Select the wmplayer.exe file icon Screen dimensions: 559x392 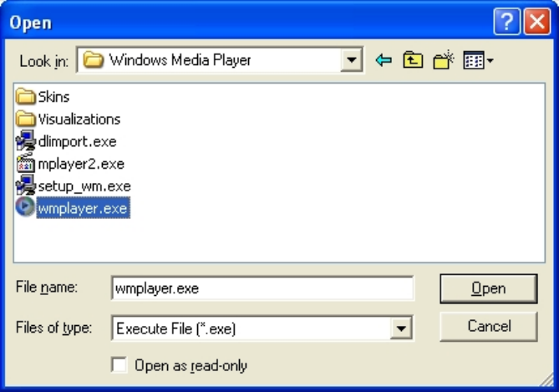click(x=25, y=207)
